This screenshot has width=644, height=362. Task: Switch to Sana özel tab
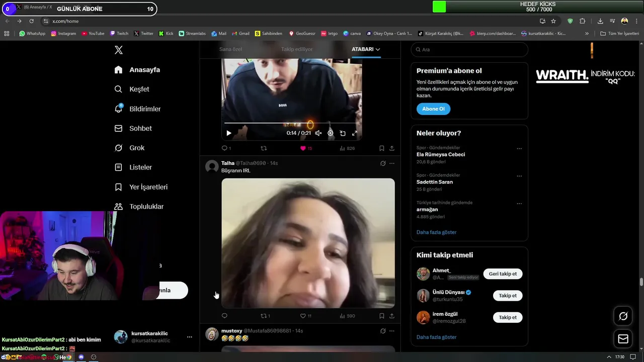tap(230, 49)
